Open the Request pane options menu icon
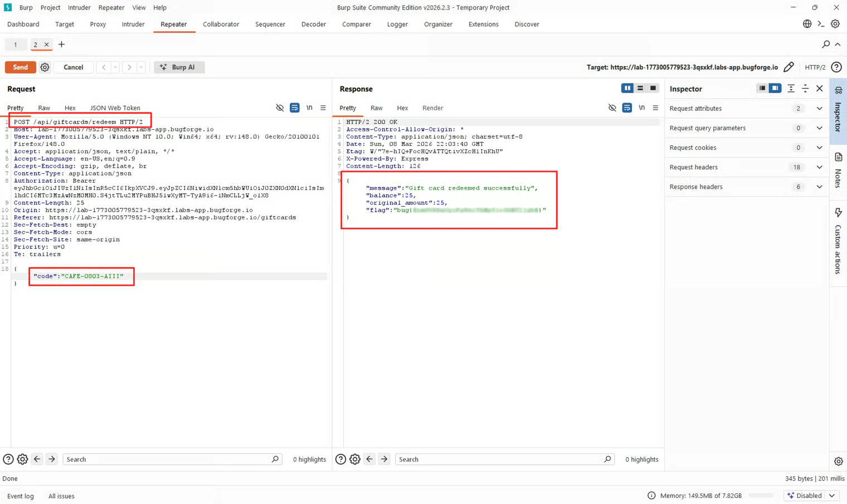847x504 pixels. (x=323, y=108)
